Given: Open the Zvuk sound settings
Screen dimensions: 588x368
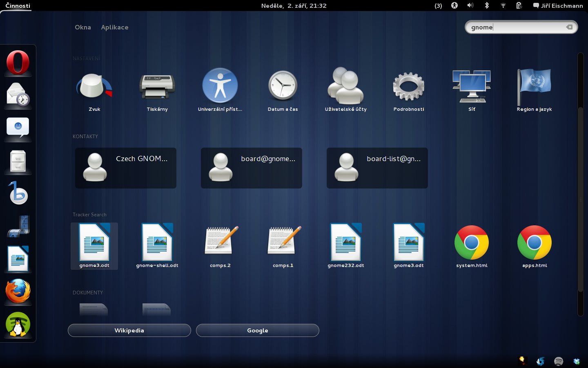Looking at the screenshot, I should pyautogui.click(x=94, y=91).
